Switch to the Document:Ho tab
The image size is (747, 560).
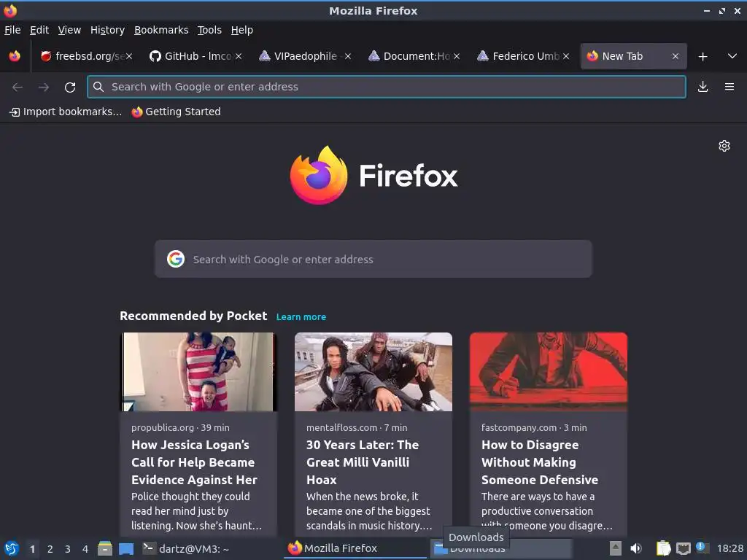[x=414, y=56]
